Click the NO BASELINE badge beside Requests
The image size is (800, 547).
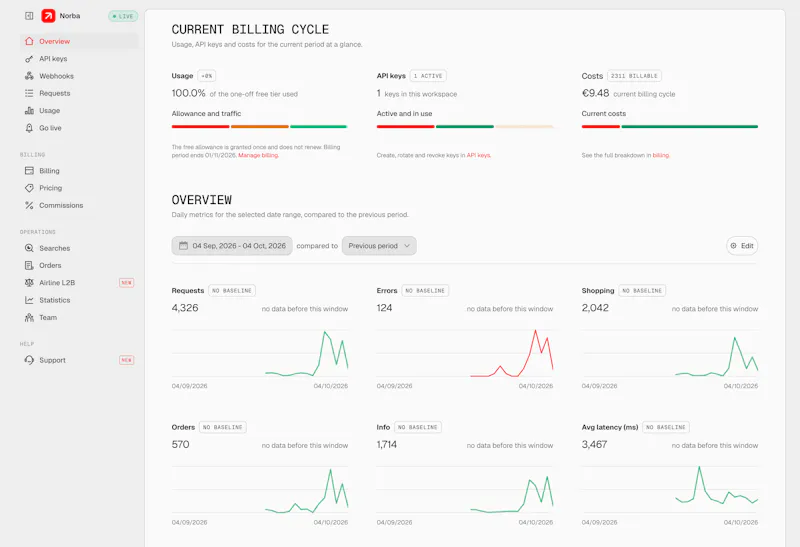click(x=232, y=291)
